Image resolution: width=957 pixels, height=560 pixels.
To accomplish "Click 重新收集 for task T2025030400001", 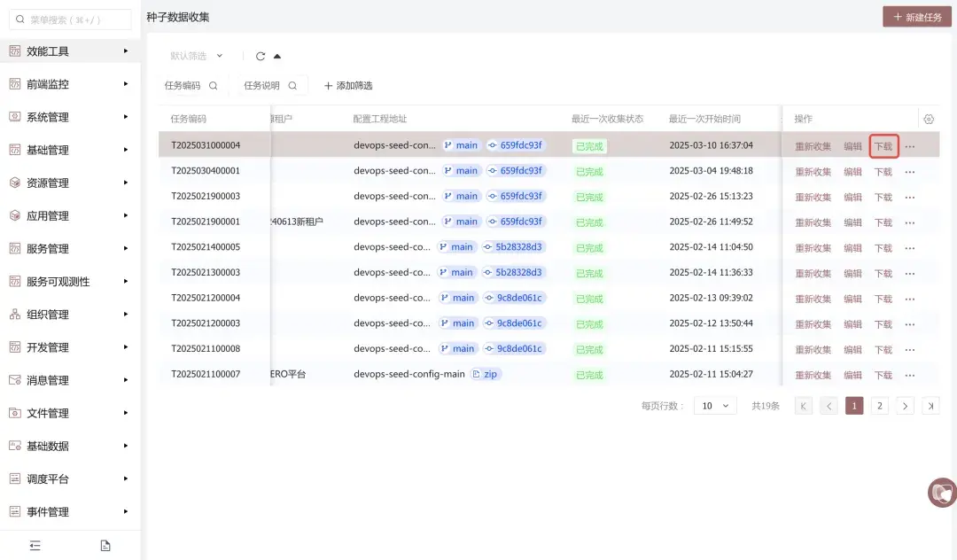I will (x=813, y=172).
